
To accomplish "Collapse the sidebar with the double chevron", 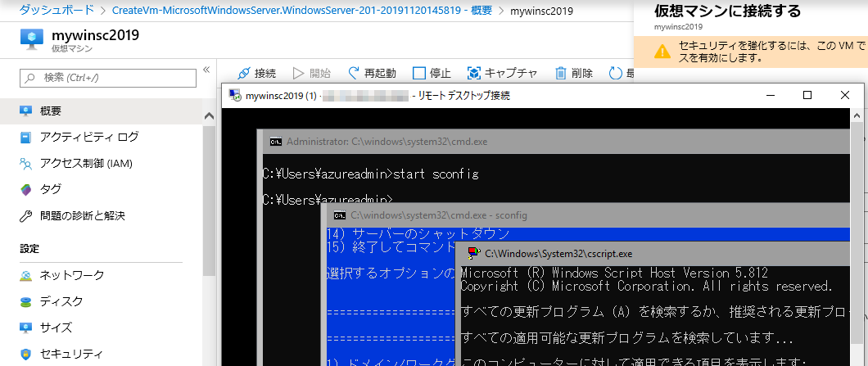I will pos(206,70).
